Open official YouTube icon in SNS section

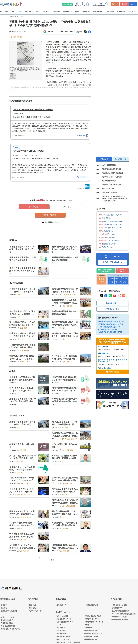(115, 295)
